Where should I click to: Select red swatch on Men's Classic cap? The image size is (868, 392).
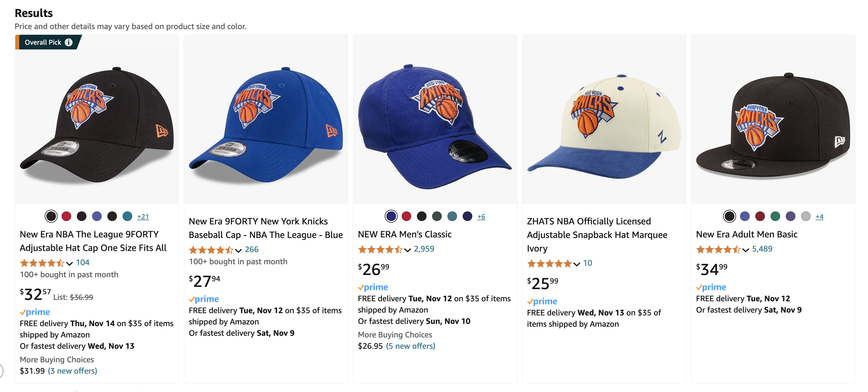click(406, 216)
